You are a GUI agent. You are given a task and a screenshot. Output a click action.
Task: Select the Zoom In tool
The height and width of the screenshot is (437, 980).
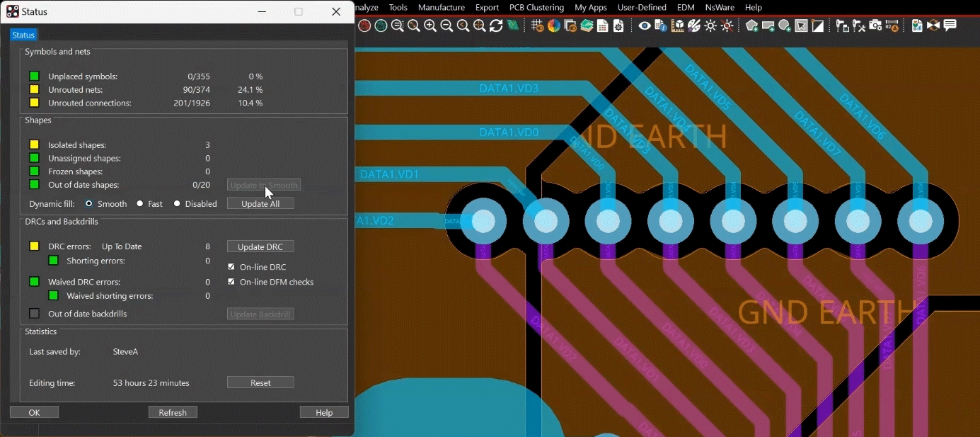pos(430,25)
